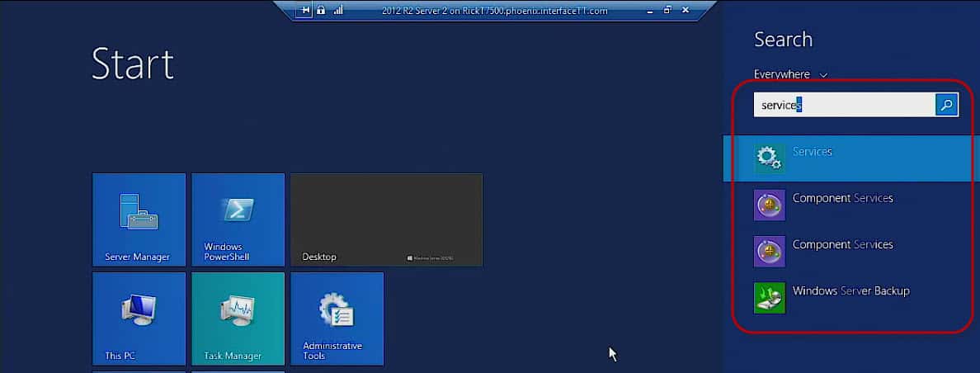Open the Windows Server Backup result
The image size is (980, 373).
click(x=851, y=297)
